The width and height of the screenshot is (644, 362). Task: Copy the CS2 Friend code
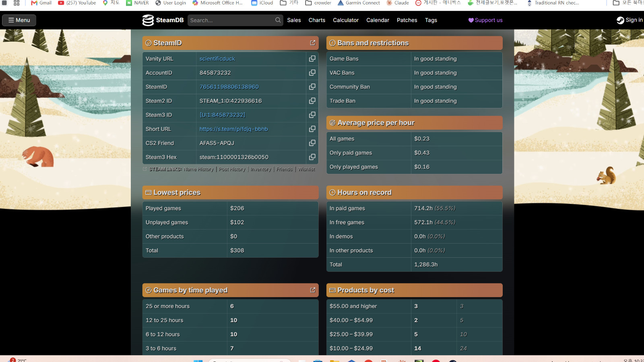click(312, 143)
